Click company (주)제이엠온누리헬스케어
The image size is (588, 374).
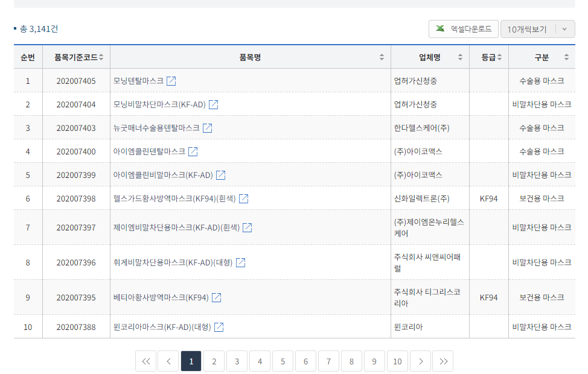(x=429, y=227)
